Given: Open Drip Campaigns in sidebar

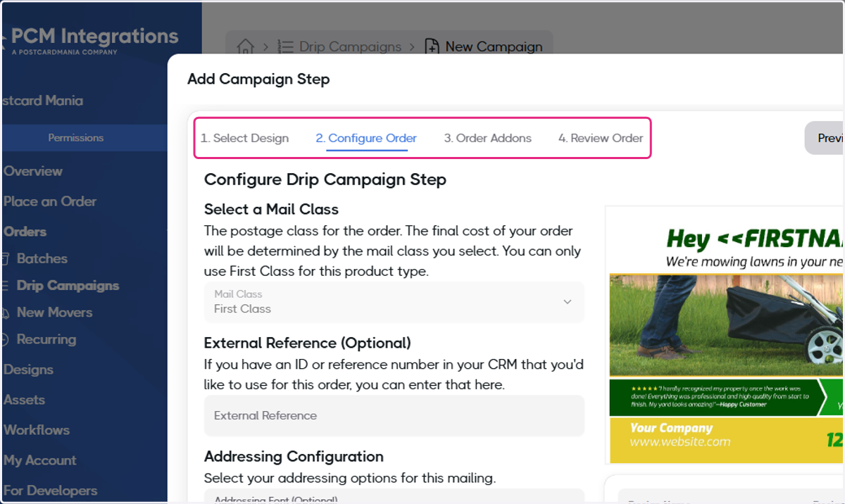Looking at the screenshot, I should pos(68,286).
